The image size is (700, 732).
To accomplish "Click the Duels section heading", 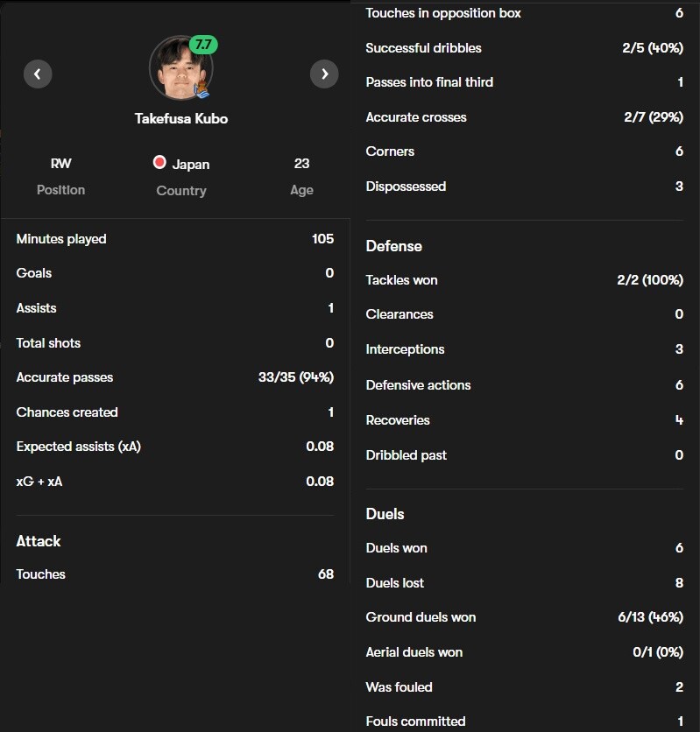I will coord(385,514).
